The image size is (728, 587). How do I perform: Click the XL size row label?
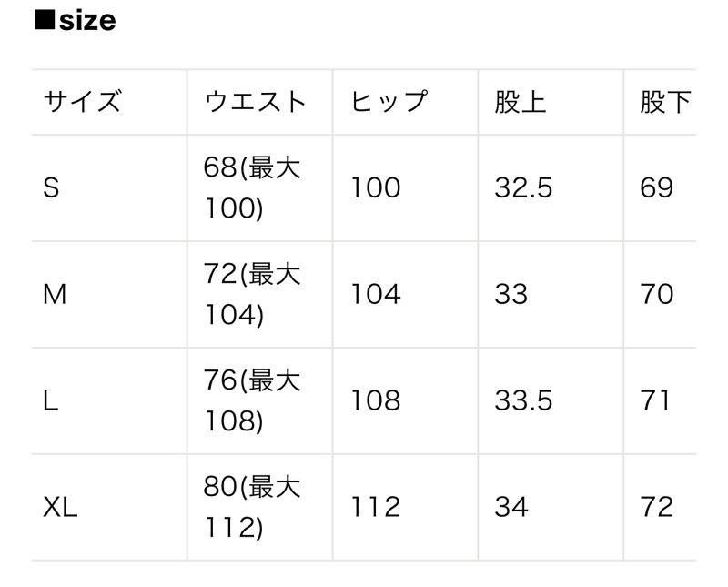tap(60, 507)
